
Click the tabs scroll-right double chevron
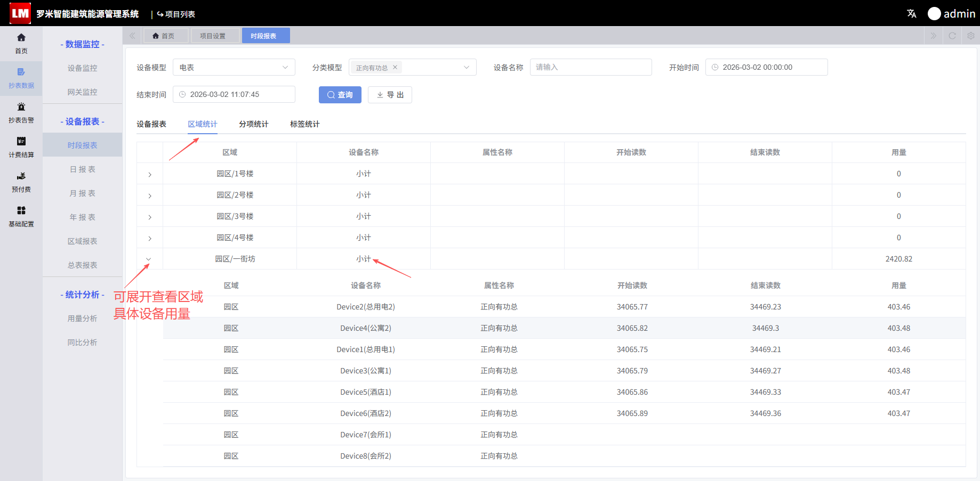coord(933,36)
